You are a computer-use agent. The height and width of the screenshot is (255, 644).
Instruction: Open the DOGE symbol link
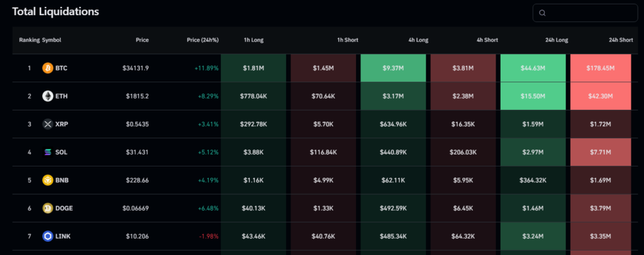(64, 208)
